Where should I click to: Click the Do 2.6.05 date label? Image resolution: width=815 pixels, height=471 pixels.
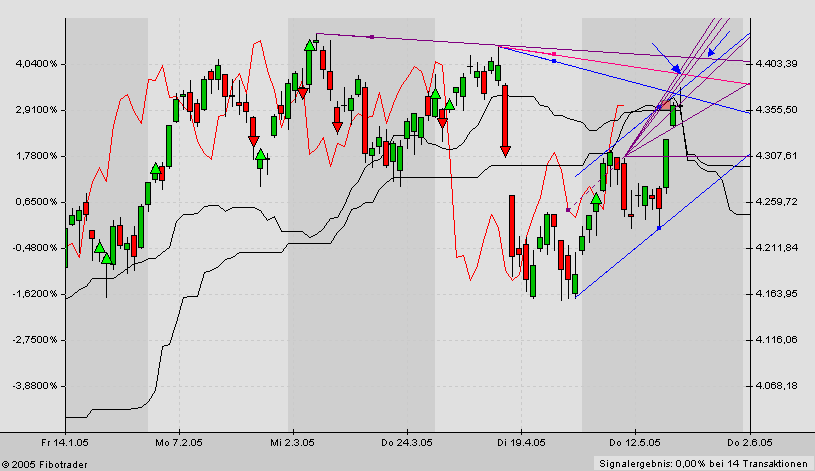coord(750,443)
